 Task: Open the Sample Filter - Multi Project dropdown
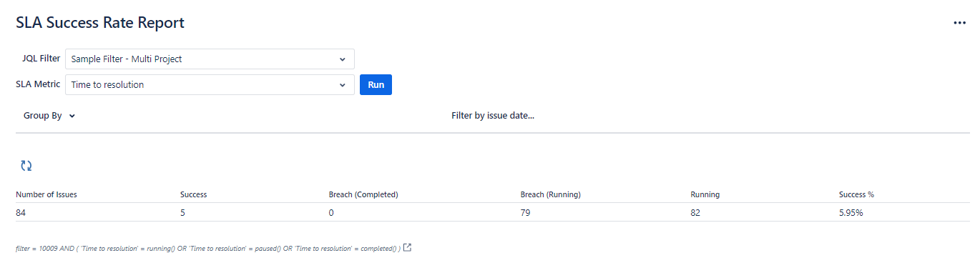(210, 59)
